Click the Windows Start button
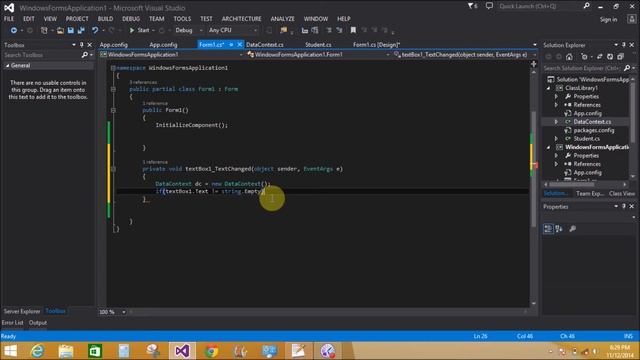640x360 pixels. point(10,351)
